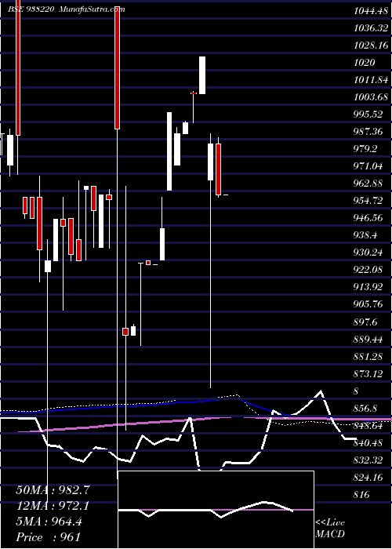
Task: Select the 881.28 price label
Action: (x=368, y=357)
